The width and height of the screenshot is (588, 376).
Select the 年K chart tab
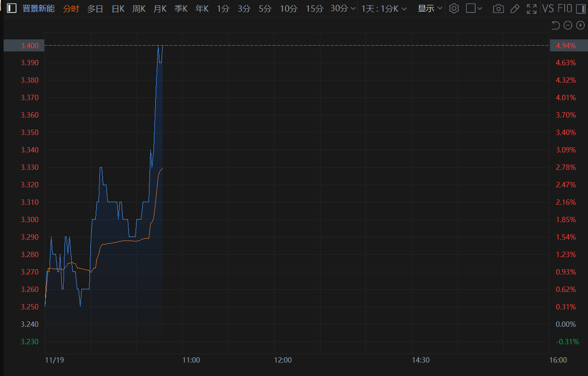(x=202, y=8)
